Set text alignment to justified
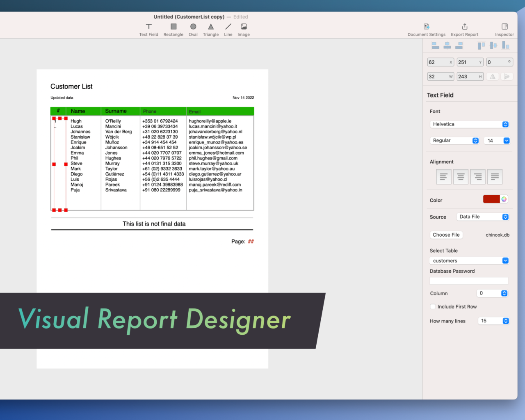Viewport: 525px width, 420px height. point(495,177)
